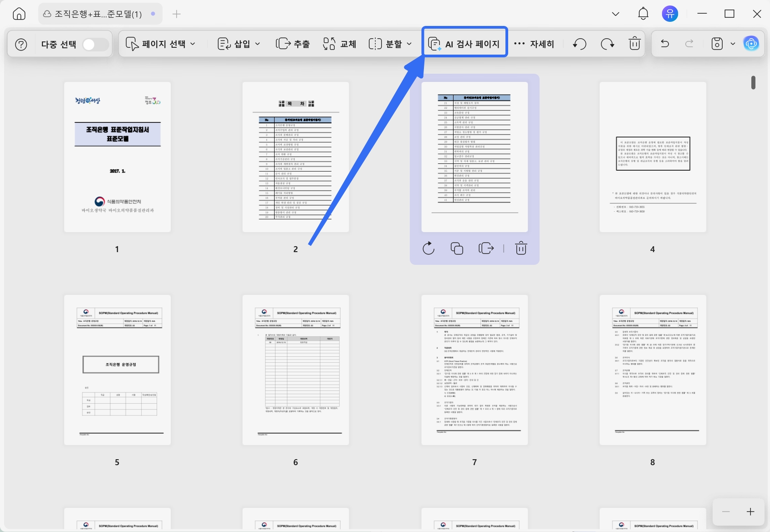Click the cloud icon on document tab
Image resolution: width=770 pixels, height=532 pixels.
pyautogui.click(x=47, y=14)
